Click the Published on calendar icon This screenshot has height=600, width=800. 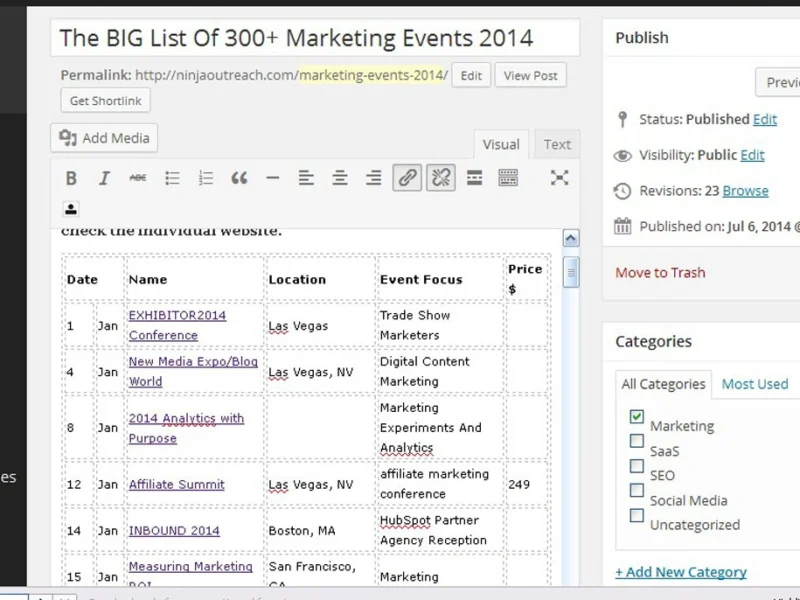tap(622, 226)
